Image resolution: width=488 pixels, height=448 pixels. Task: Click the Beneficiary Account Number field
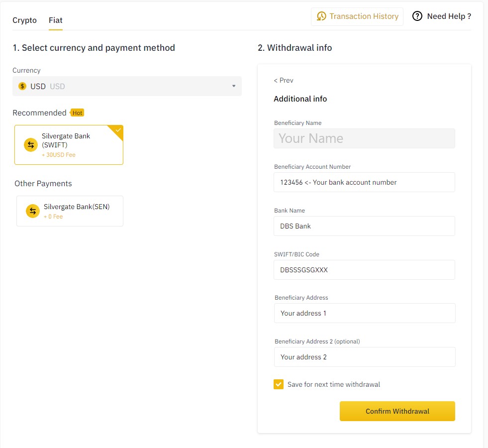pos(364,182)
